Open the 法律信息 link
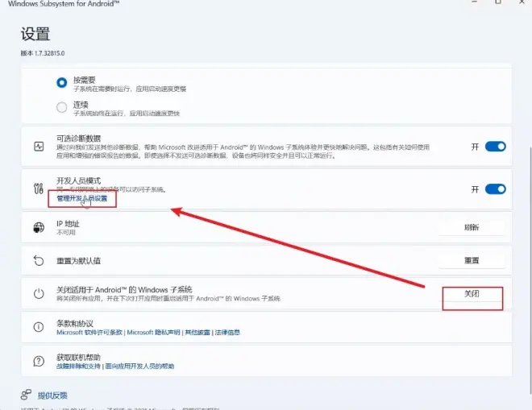Screen dimensions: 532x410 tap(227, 333)
